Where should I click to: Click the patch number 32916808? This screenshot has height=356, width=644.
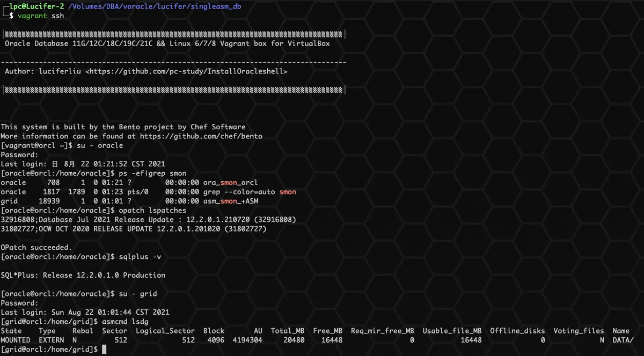(x=23, y=219)
